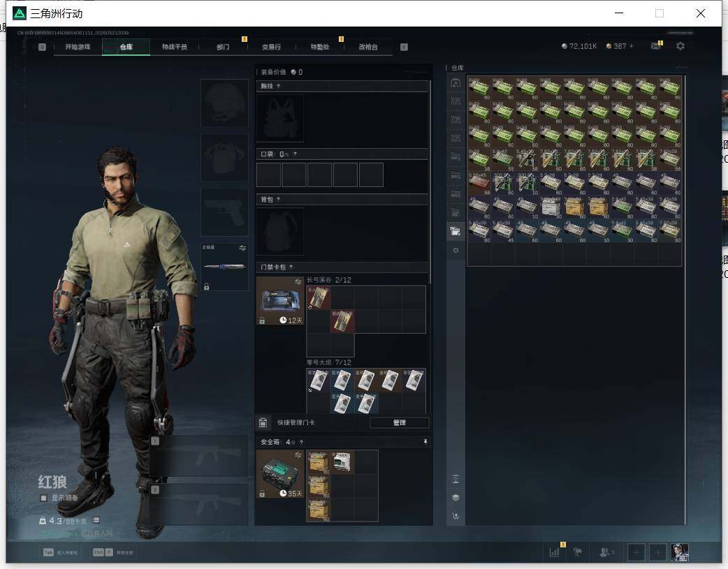Add premium currency next to 367
The width and height of the screenshot is (728, 569).
click(x=631, y=46)
